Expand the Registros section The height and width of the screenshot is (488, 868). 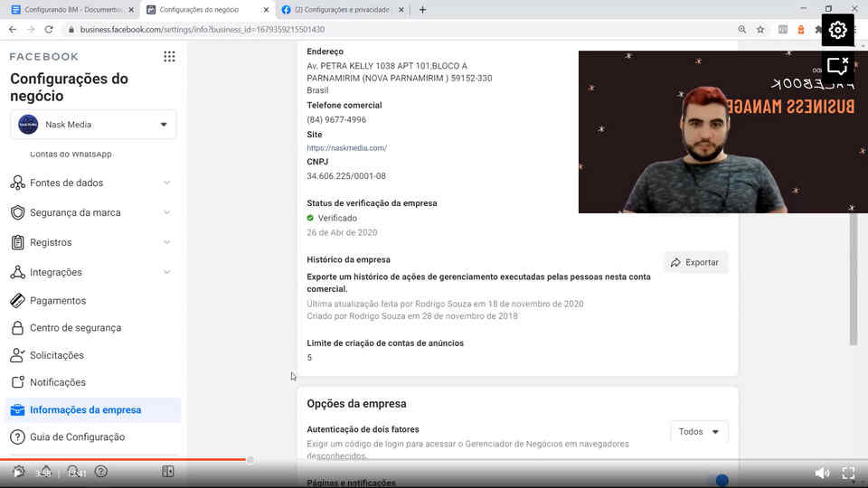coord(166,242)
